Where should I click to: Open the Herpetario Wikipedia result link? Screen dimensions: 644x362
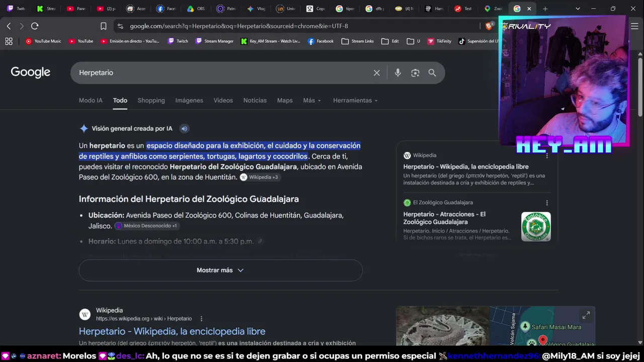click(172, 331)
